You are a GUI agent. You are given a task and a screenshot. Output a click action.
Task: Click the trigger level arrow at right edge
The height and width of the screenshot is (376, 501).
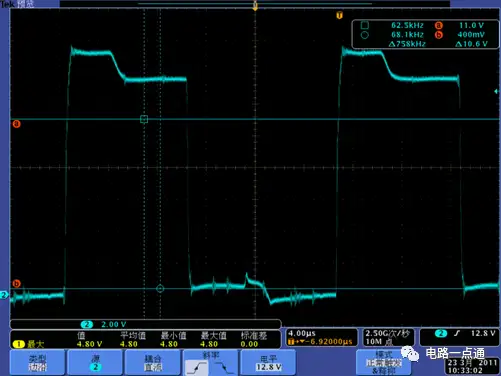tap(496, 91)
